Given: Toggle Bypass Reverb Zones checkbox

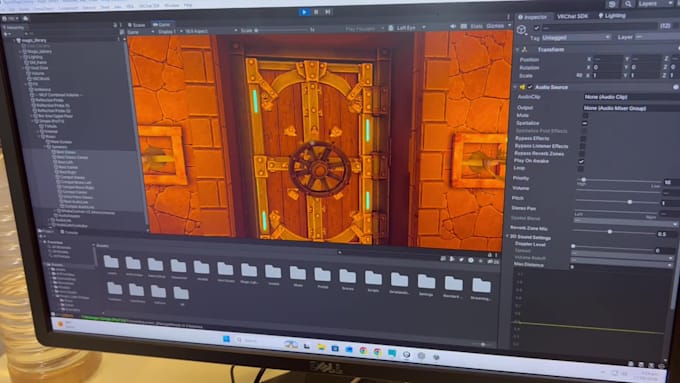Looking at the screenshot, I should click(582, 154).
